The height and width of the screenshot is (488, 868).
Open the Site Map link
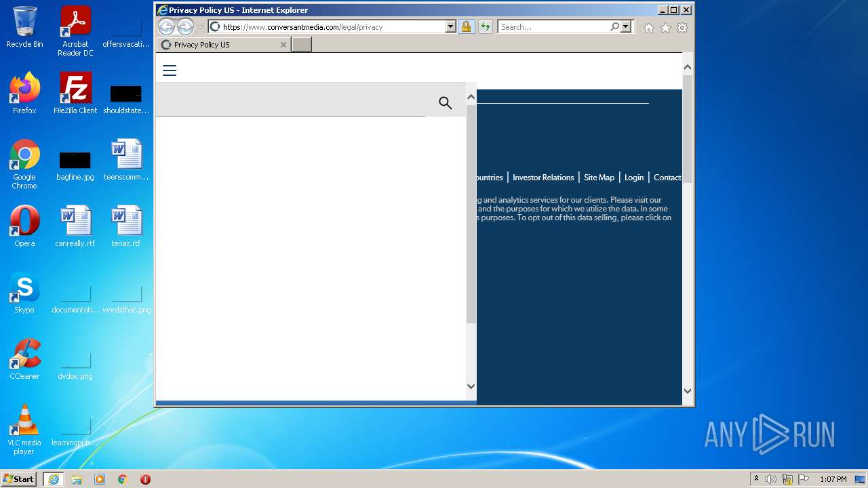tap(599, 178)
